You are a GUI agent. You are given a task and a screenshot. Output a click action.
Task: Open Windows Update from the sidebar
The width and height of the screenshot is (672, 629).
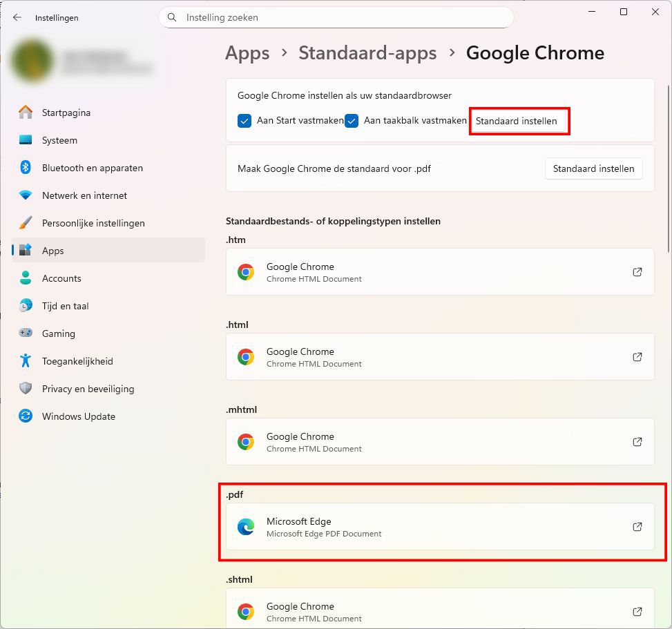pyautogui.click(x=77, y=416)
